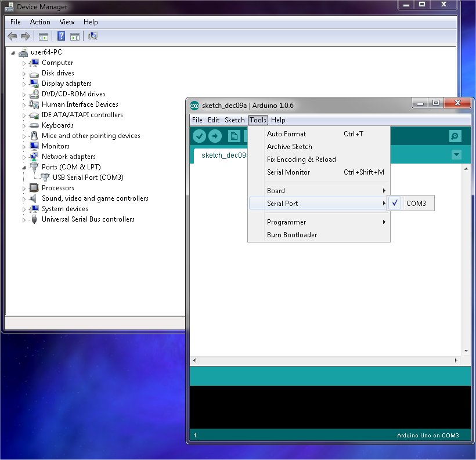Select Serial Monitor menu entry
476x460 pixels.
pos(319,172)
